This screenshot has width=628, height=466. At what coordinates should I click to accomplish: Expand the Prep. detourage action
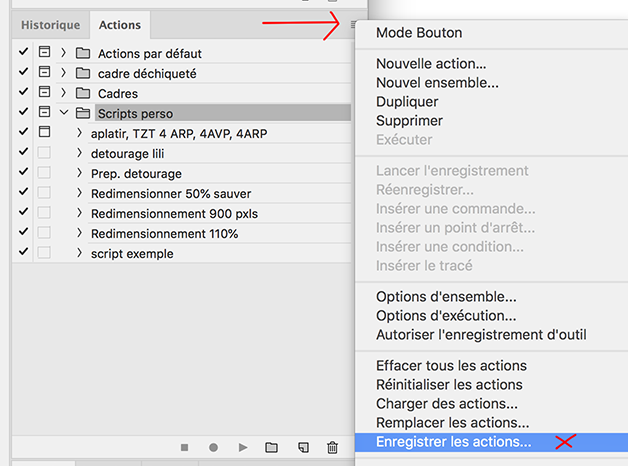(79, 173)
